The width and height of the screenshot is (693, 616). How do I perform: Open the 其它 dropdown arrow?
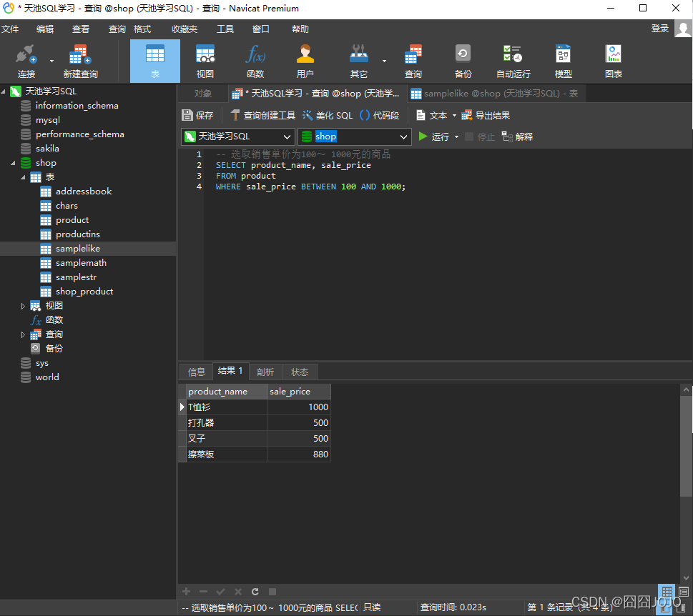(384, 61)
